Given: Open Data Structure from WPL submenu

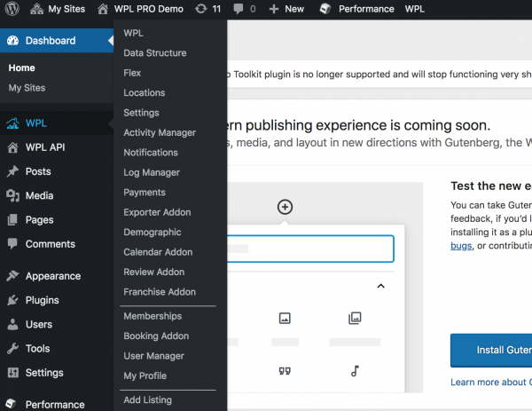Looking at the screenshot, I should click(155, 53).
